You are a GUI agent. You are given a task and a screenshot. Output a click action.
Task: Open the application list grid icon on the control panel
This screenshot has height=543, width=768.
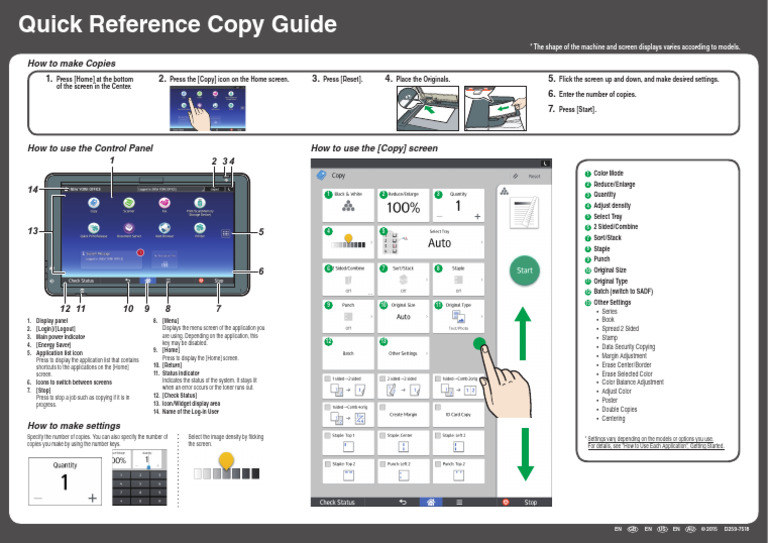(226, 234)
